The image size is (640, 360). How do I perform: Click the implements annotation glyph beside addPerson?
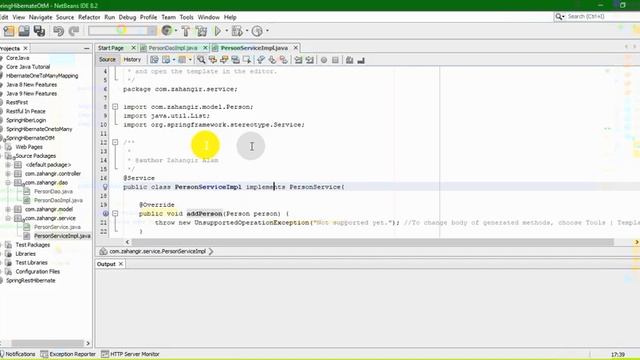pos(105,213)
